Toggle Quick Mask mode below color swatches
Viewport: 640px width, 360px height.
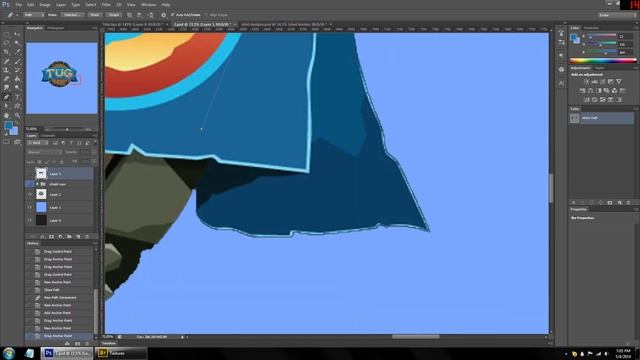(x=7, y=142)
